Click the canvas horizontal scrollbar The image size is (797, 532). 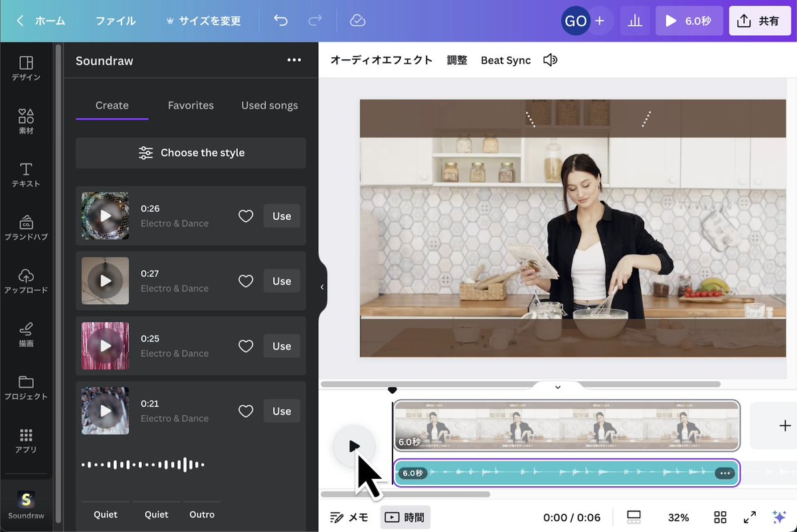pyautogui.click(x=521, y=384)
